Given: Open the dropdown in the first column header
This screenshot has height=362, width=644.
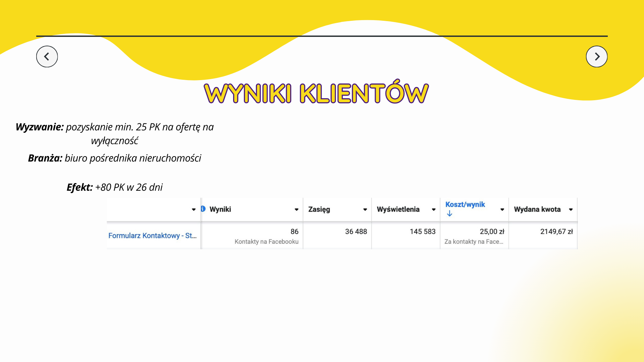Looking at the screenshot, I should (x=194, y=209).
